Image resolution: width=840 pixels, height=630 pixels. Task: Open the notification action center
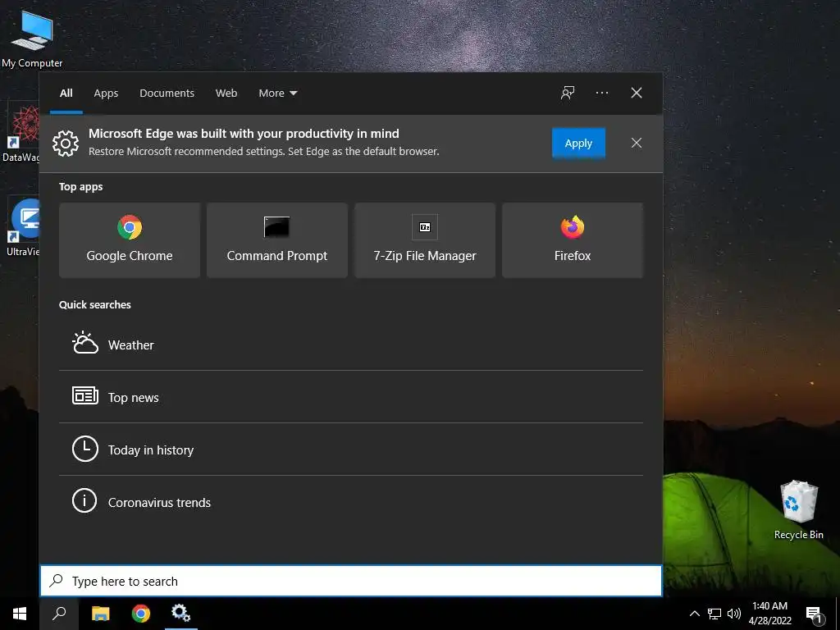tap(814, 614)
